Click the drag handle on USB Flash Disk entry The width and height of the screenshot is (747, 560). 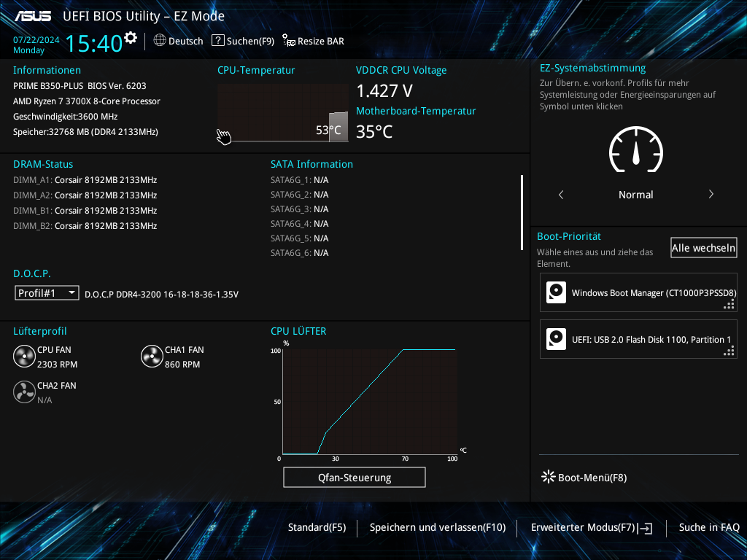(x=729, y=351)
